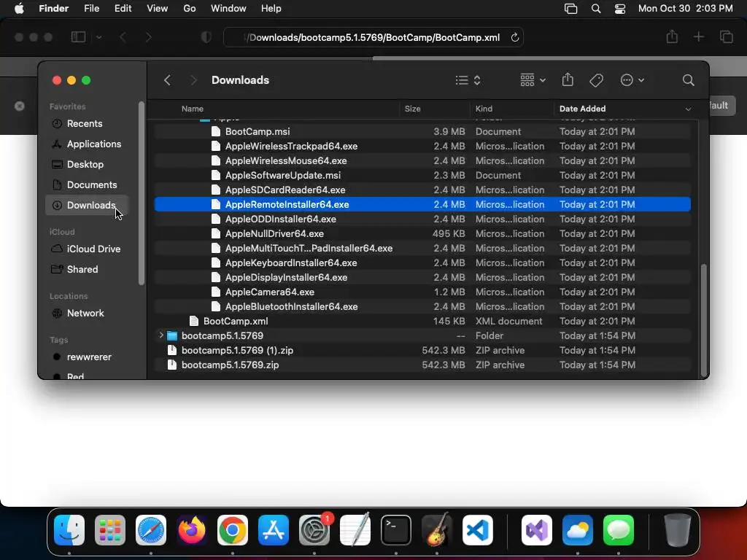Image resolution: width=747 pixels, height=560 pixels.
Task: Open the Edit menu in menu bar
Action: pos(123,9)
